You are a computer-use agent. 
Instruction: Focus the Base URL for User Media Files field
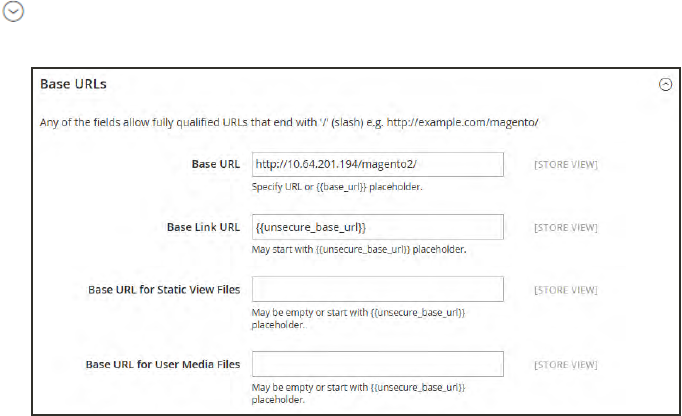[x=376, y=363]
